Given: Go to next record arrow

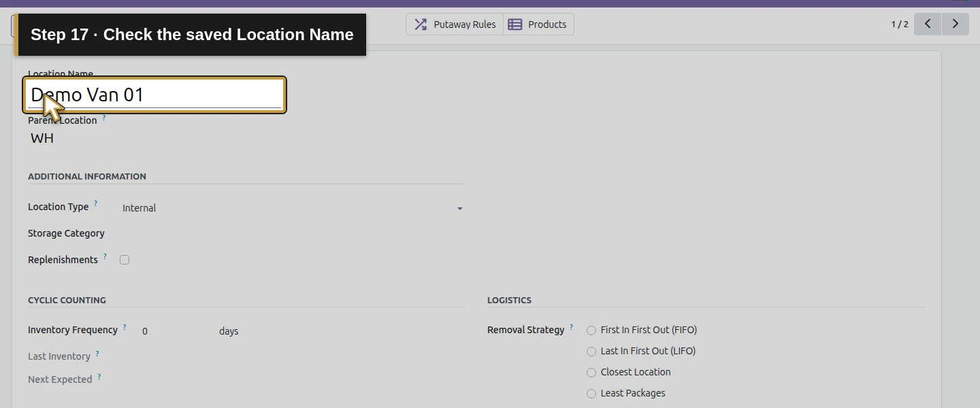Looking at the screenshot, I should coord(955,24).
